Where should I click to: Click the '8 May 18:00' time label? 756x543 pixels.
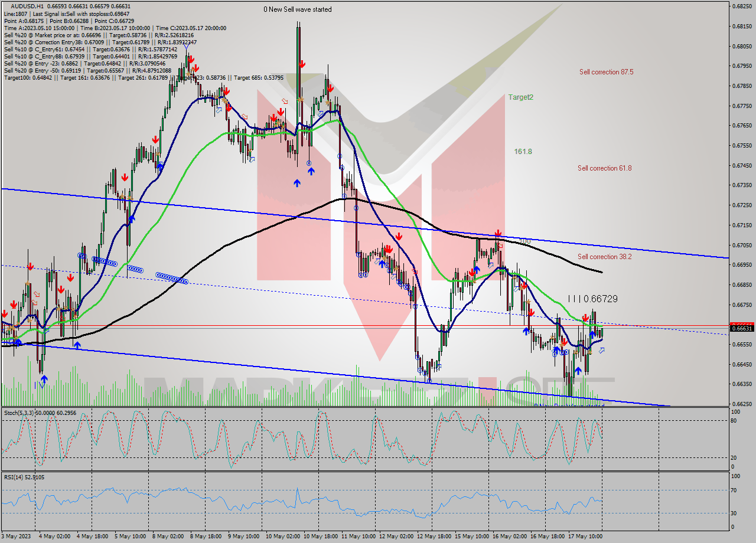[206, 537]
